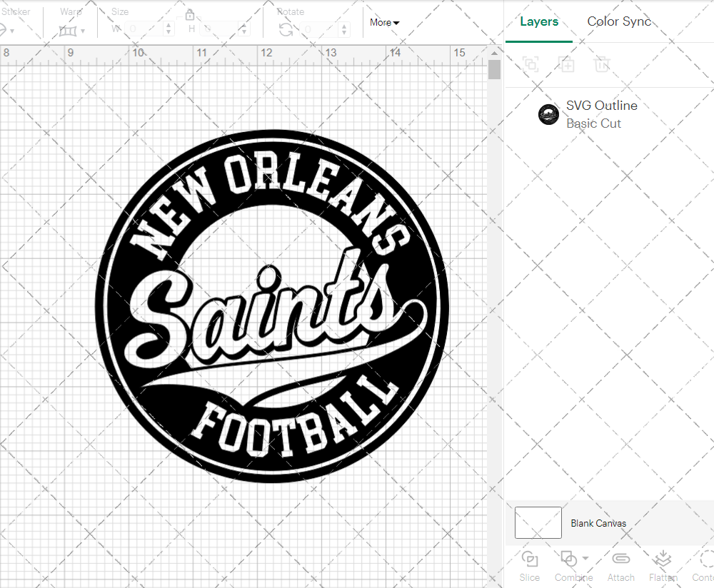Select the Blank Canvas label
The width and height of the screenshot is (714, 588).
pyautogui.click(x=598, y=523)
